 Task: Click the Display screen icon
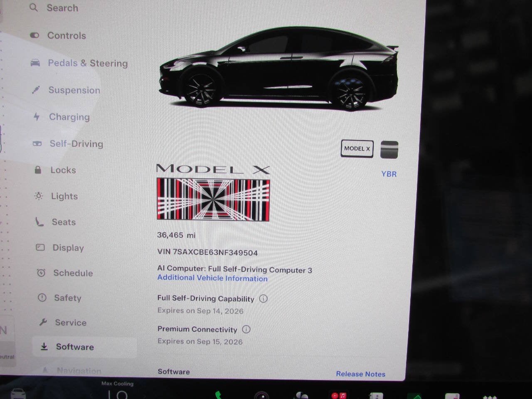coord(40,247)
